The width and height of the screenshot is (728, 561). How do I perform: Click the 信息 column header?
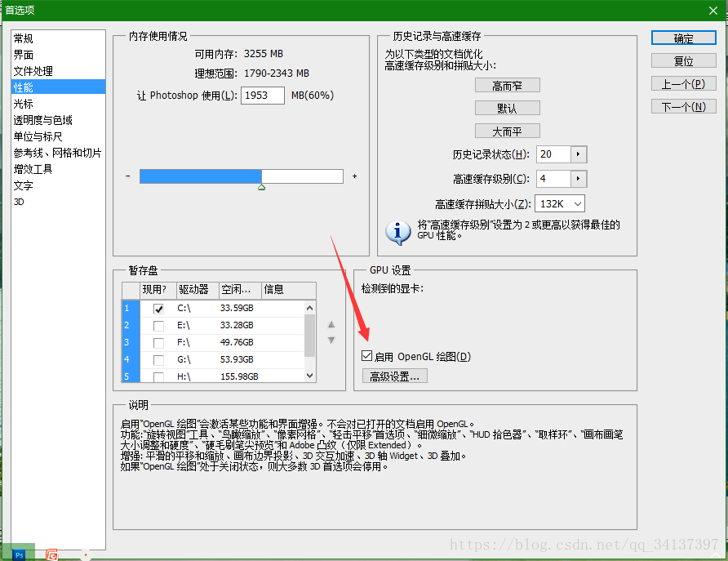pyautogui.click(x=289, y=290)
